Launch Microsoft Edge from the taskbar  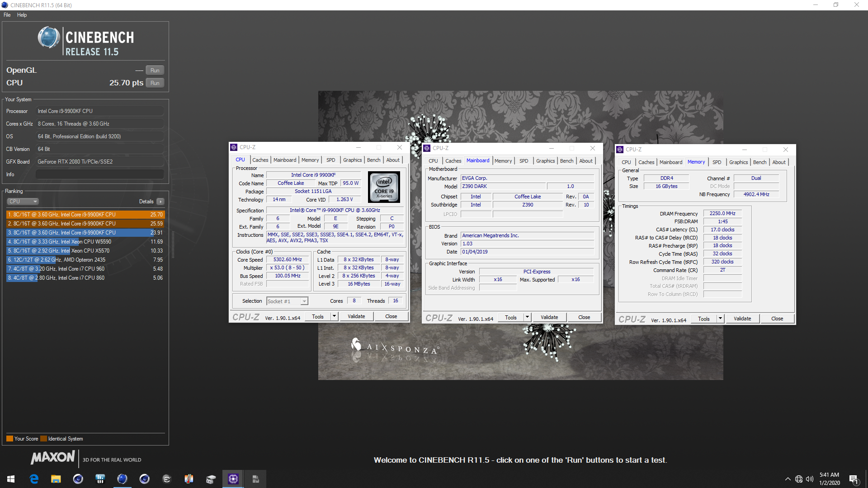pyautogui.click(x=34, y=479)
